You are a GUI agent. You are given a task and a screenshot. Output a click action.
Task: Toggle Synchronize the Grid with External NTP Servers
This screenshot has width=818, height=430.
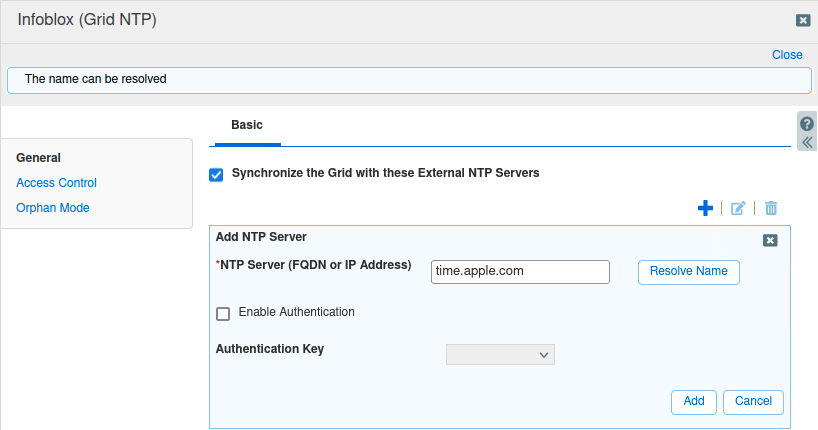[216, 174]
